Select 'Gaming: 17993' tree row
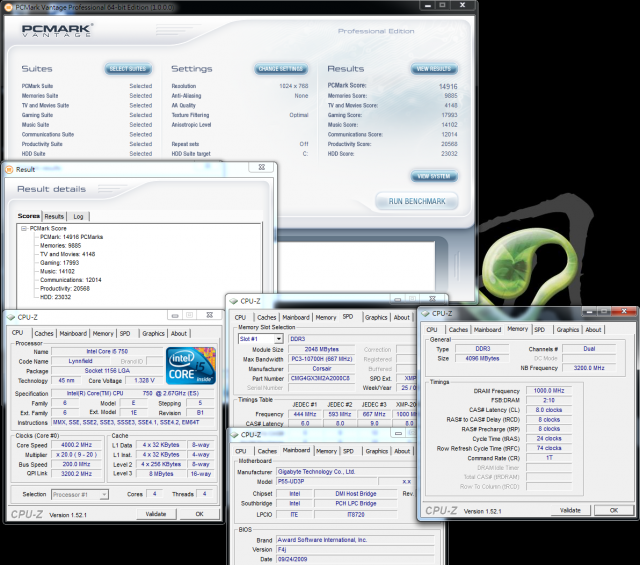The image size is (640, 565). tap(60, 263)
